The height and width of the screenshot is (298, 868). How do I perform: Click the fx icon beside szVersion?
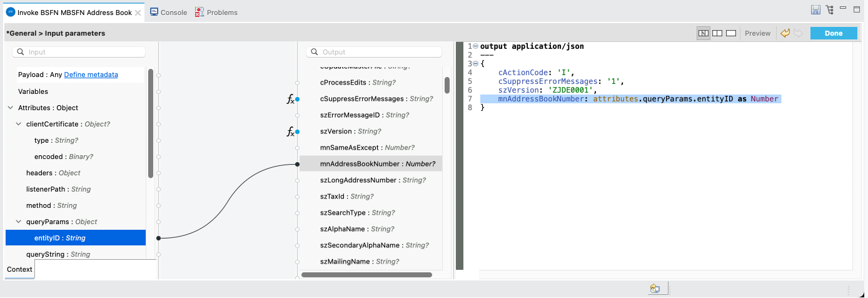(291, 131)
